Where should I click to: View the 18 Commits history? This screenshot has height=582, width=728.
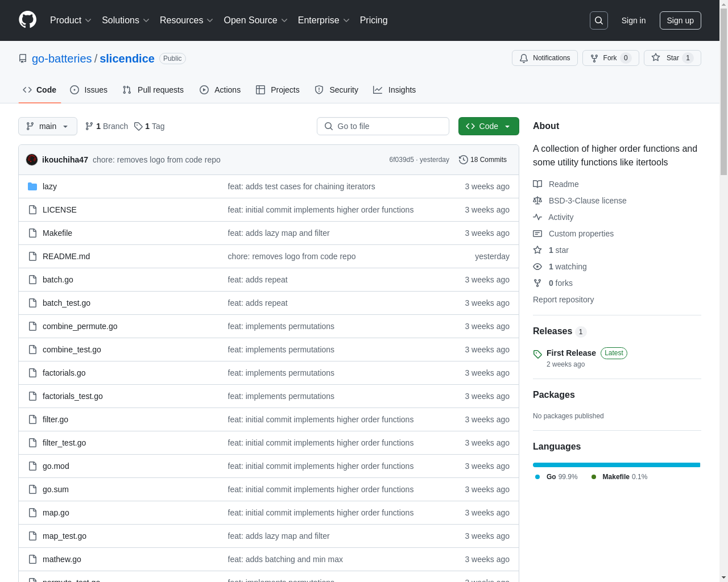click(483, 160)
